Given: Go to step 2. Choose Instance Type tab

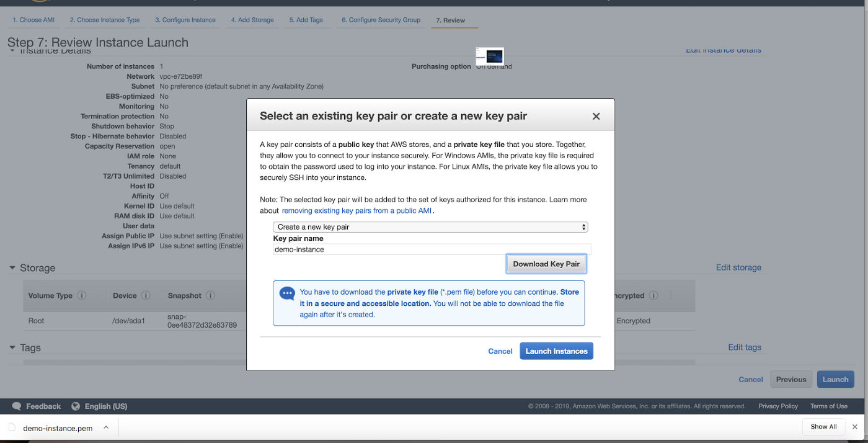Looking at the screenshot, I should [105, 20].
